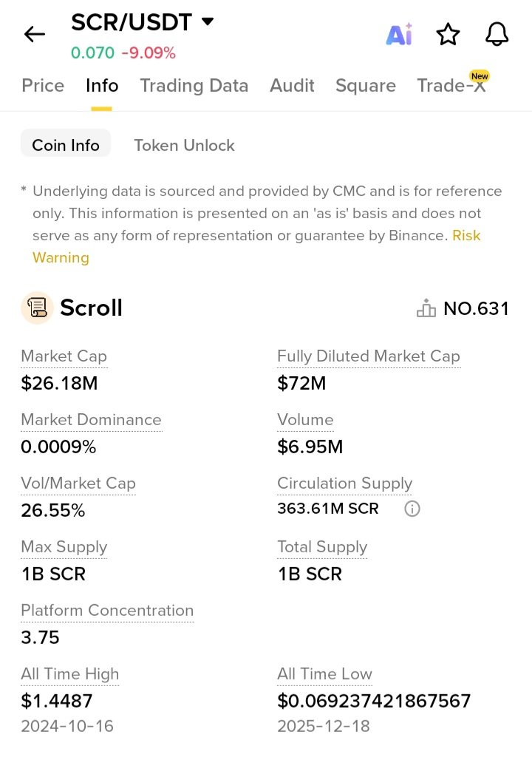This screenshot has height=763, width=532.
Task: Switch to Token Unlock view
Action: click(184, 145)
